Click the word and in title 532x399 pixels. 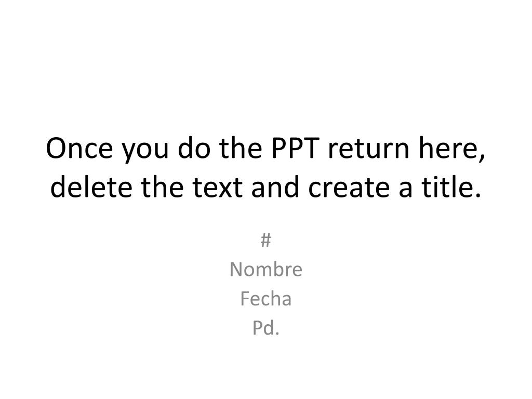click(275, 187)
